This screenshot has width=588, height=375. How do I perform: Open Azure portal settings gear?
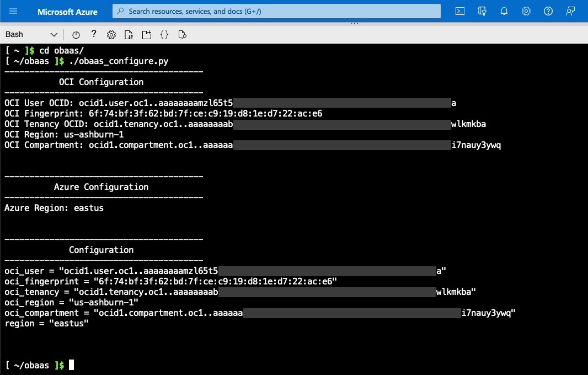pos(526,11)
